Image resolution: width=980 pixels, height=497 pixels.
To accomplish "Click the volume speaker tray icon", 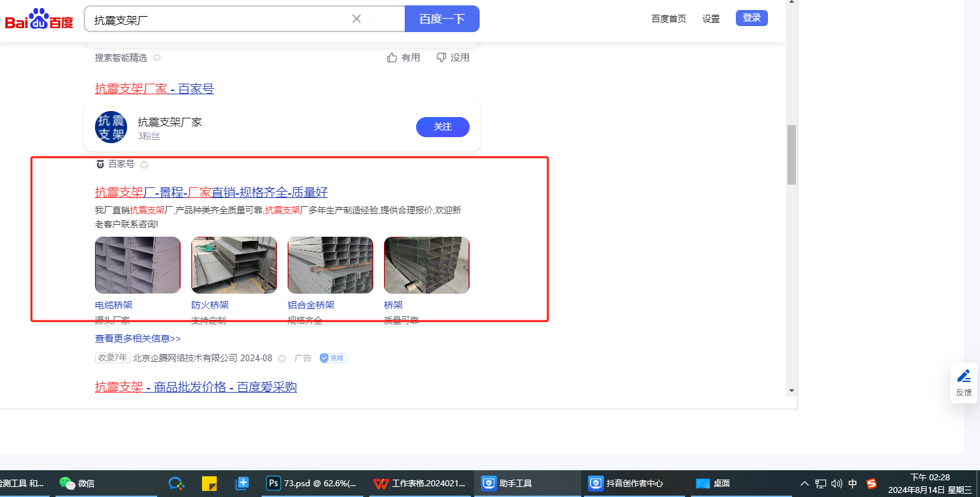I will [x=837, y=483].
